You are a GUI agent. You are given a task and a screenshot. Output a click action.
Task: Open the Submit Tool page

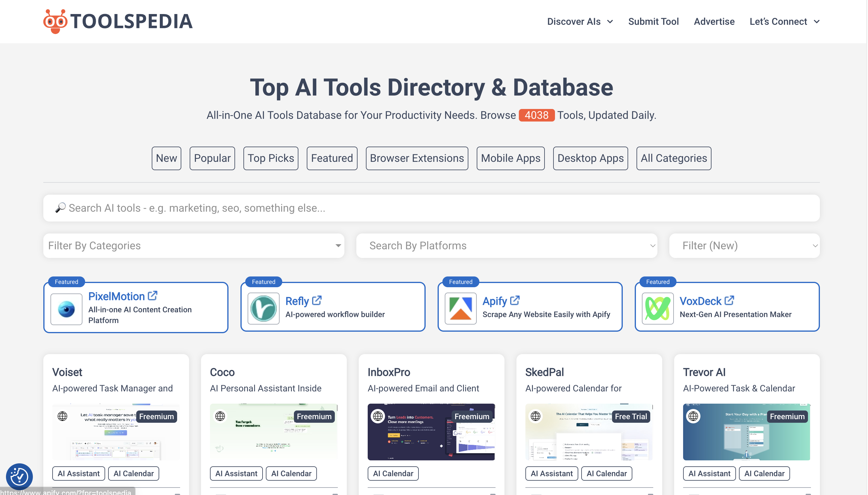[653, 21]
